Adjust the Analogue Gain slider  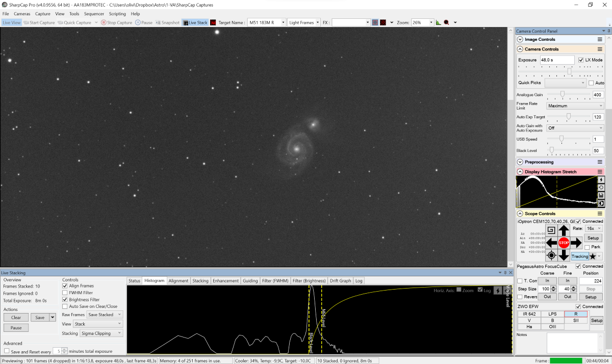563,94
